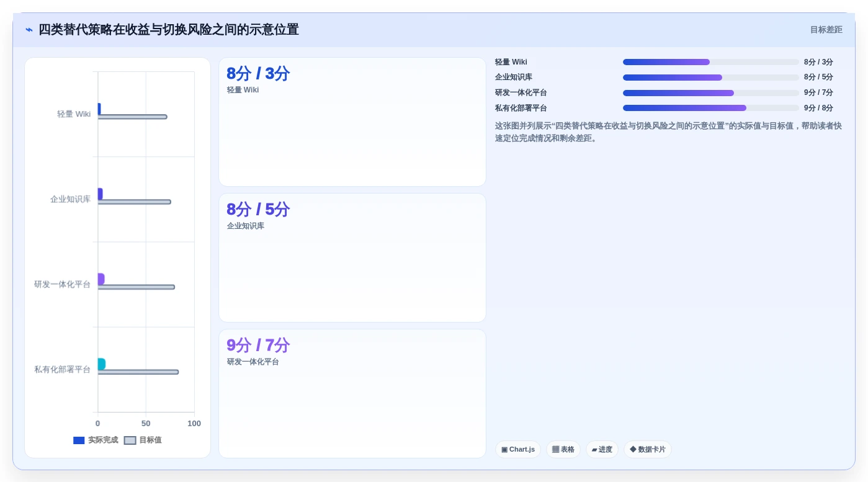The width and height of the screenshot is (868, 482).
Task: Click 私有化部署平台 label in progress list
Action: (x=521, y=108)
